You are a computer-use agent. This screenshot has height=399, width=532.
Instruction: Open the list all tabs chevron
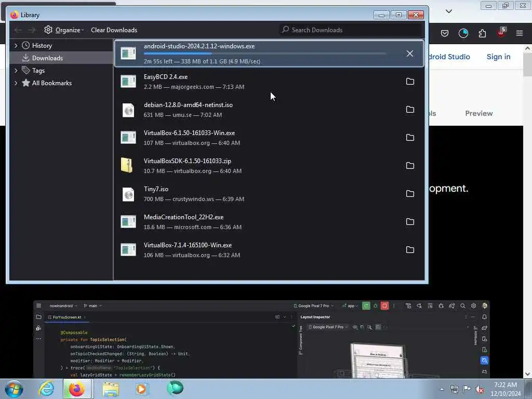point(448,11)
